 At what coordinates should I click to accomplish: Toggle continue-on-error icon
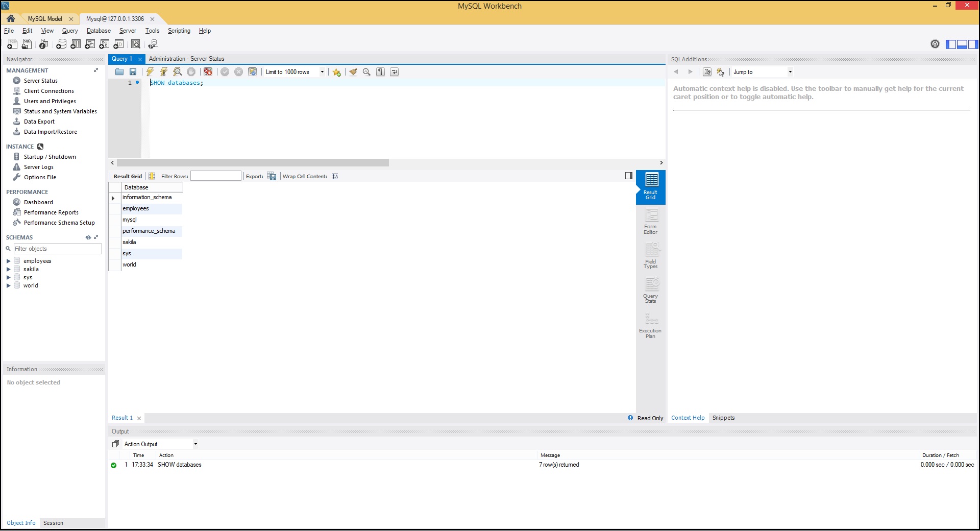208,72
